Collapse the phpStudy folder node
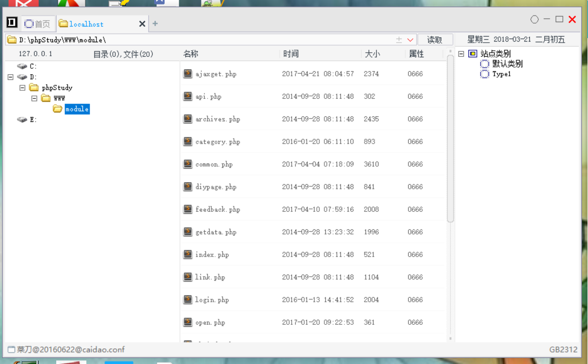This screenshot has width=588, height=364. 22,88
